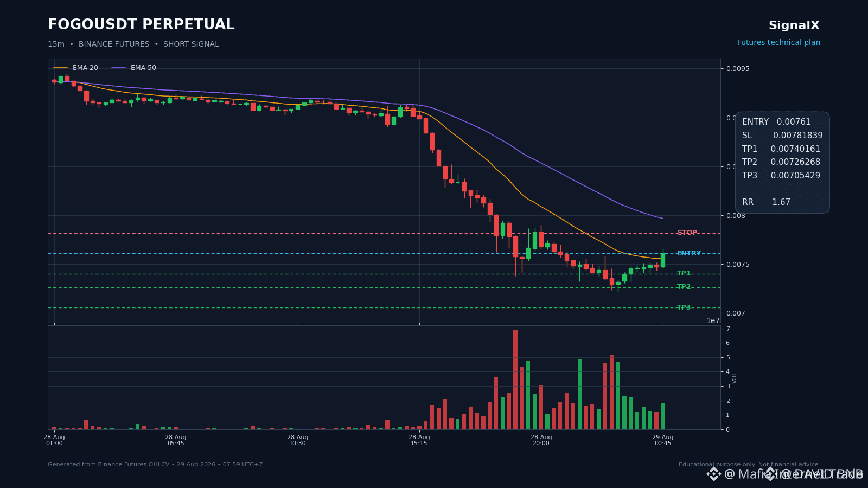868x488 pixels.
Task: Click the last green candle at ENTRY level
Action: click(x=663, y=260)
